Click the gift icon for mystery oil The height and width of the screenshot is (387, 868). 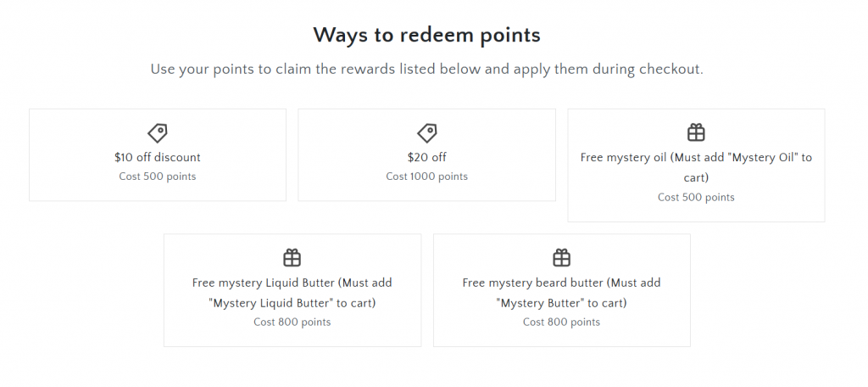[696, 132]
